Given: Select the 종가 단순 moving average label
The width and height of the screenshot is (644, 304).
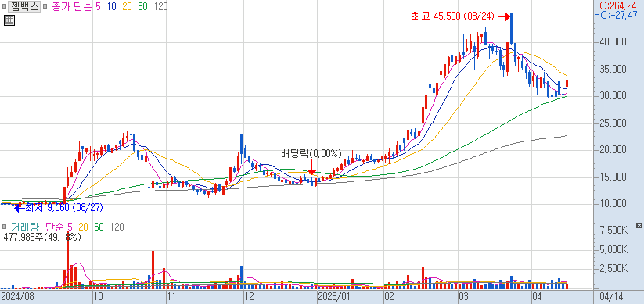Looking at the screenshot, I should pyautogui.click(x=71, y=7).
